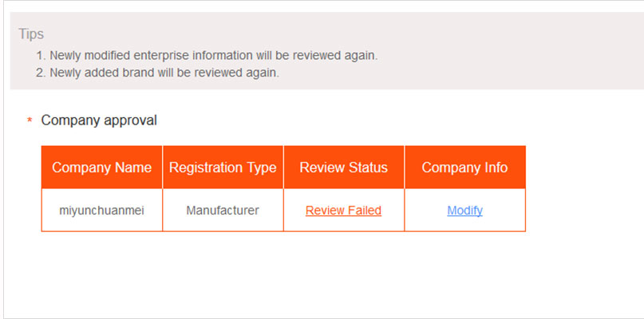Click the Modify company info link

(464, 211)
